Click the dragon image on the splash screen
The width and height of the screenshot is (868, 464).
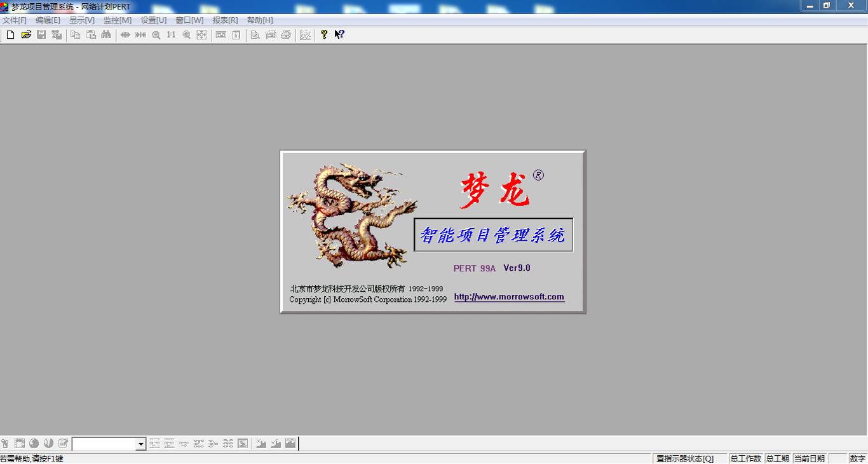click(x=351, y=216)
